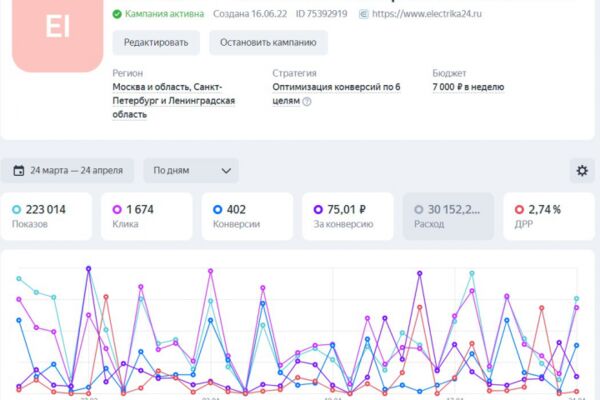Viewport: 600px width, 400px height.
Task: Click green campaign active checkmark icon
Action: (117, 14)
